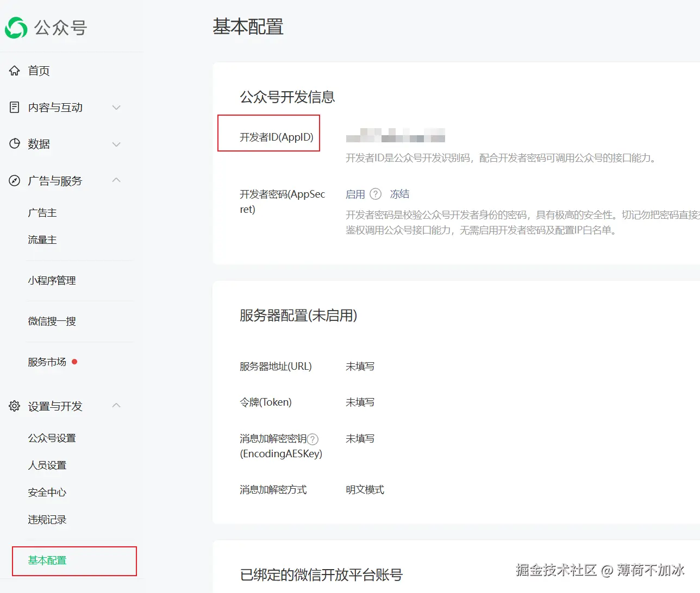Open 广告主 in the sidebar
The image size is (700, 593).
pos(42,213)
